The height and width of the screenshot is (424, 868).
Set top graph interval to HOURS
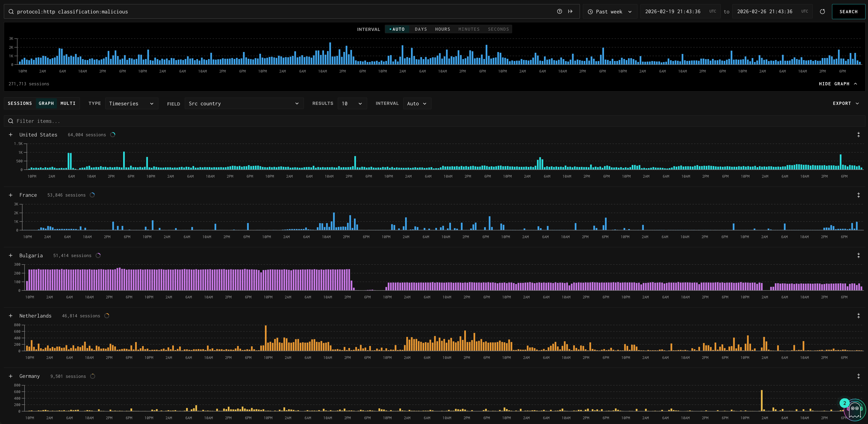(442, 29)
